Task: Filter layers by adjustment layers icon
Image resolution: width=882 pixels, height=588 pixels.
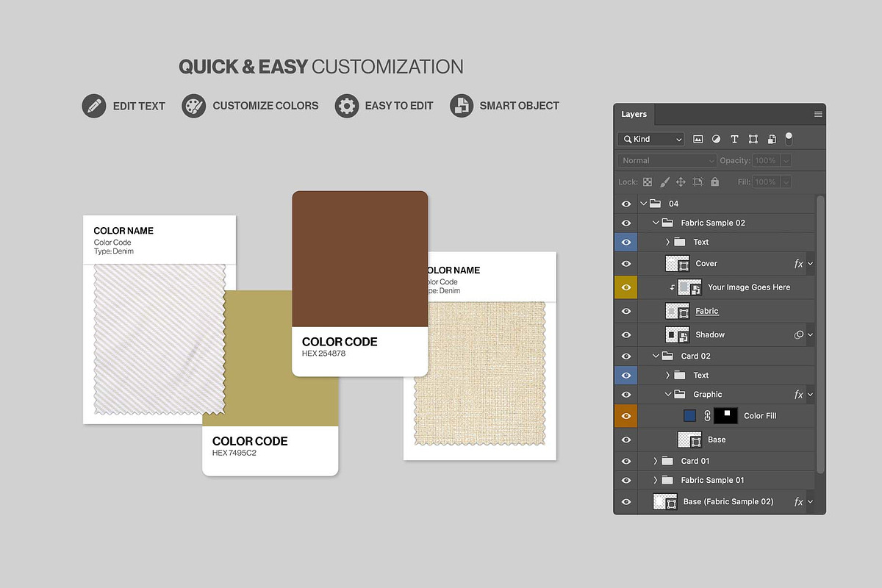Action: point(716,139)
